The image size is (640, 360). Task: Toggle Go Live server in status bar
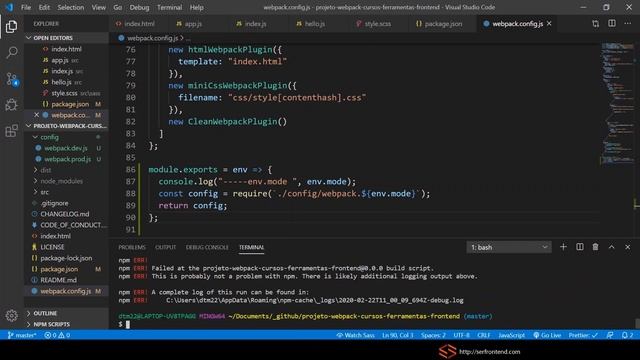tap(547, 335)
